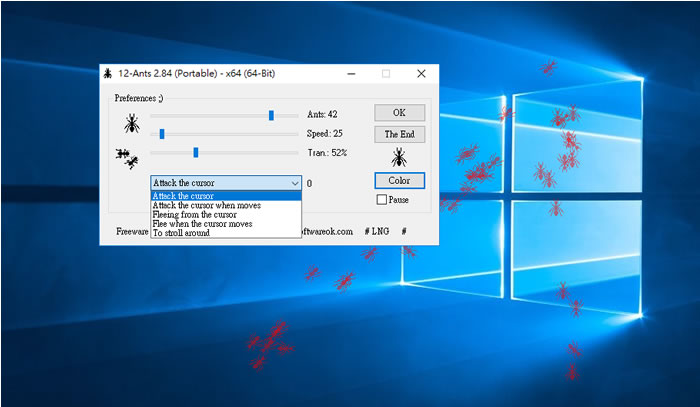Choose 'Fleeing from the cursor' option
This screenshot has height=407, width=700.
(226, 215)
